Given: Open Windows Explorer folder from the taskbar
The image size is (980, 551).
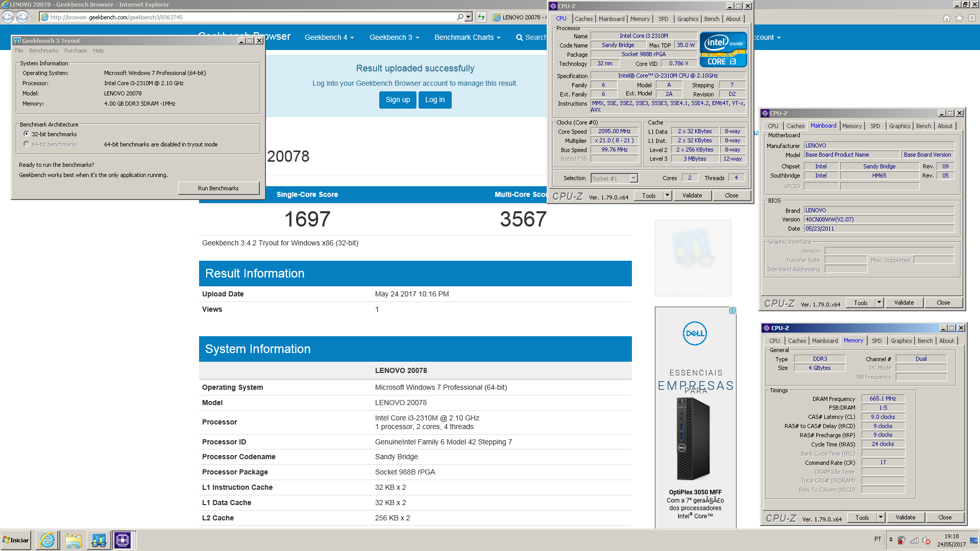Looking at the screenshot, I should click(73, 540).
